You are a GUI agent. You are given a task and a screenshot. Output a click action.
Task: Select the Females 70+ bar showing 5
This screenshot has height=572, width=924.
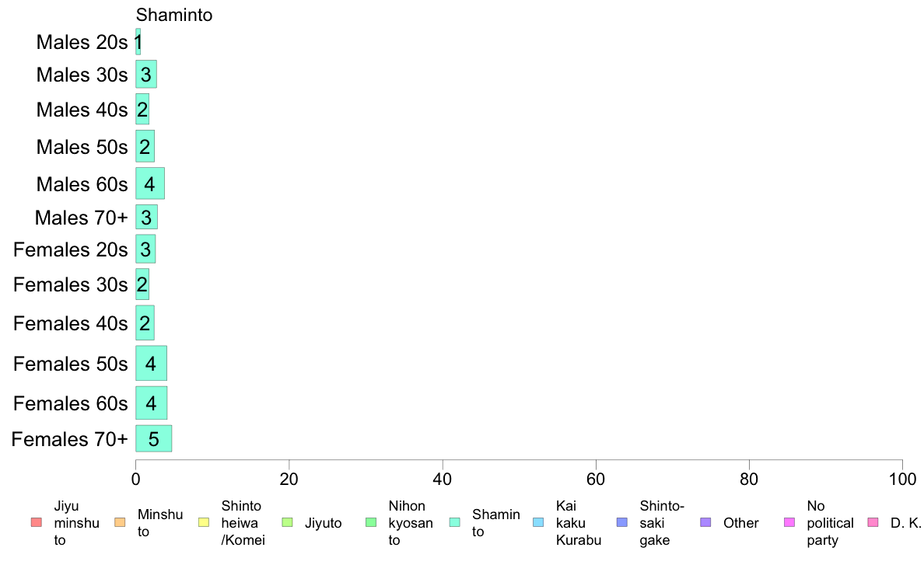pos(154,439)
